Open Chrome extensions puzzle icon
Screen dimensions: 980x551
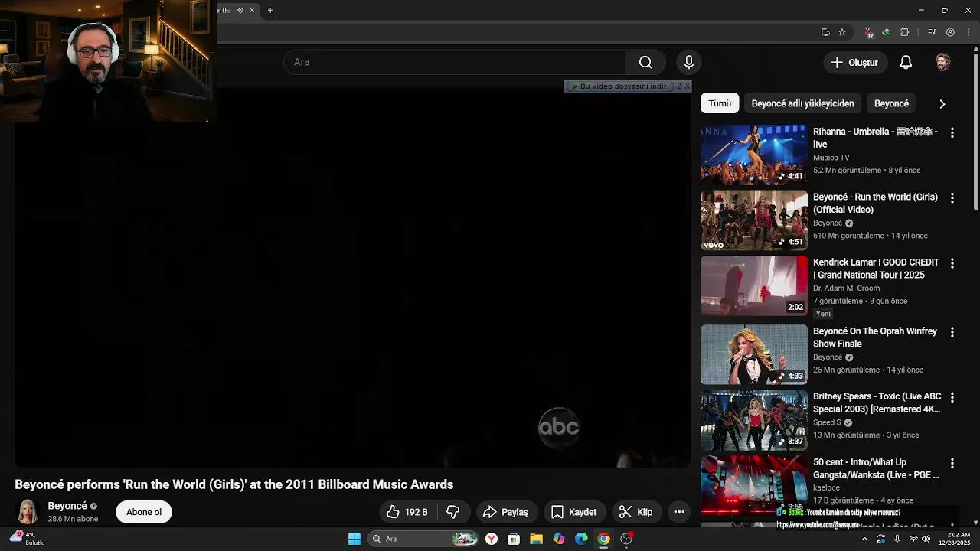point(904,32)
